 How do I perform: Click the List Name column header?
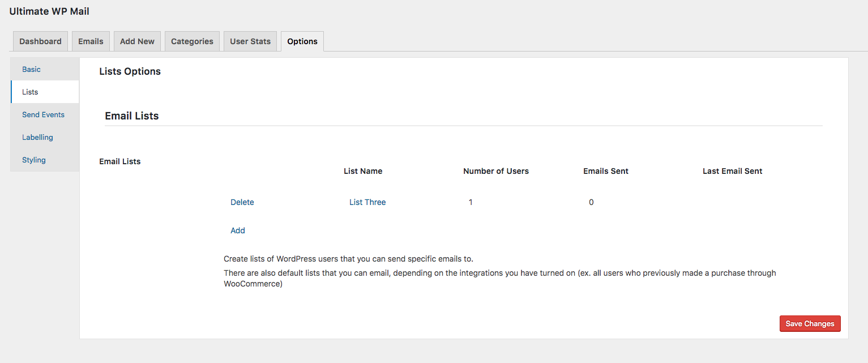(x=363, y=171)
